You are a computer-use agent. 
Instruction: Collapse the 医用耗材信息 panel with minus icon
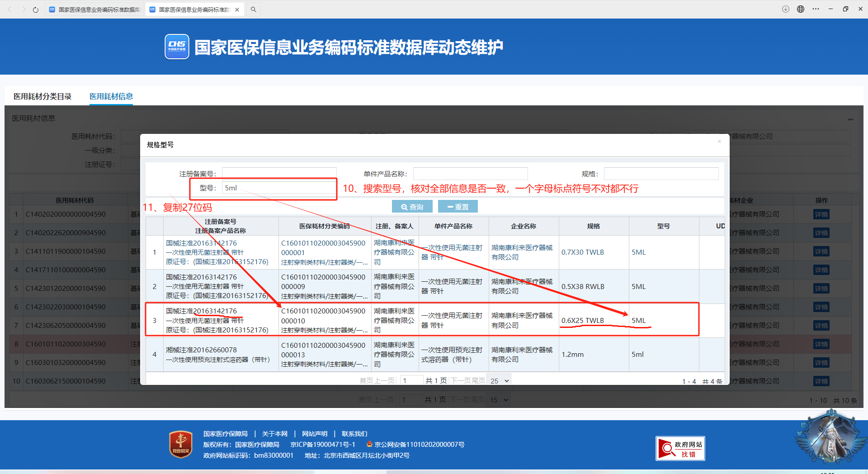point(850,119)
